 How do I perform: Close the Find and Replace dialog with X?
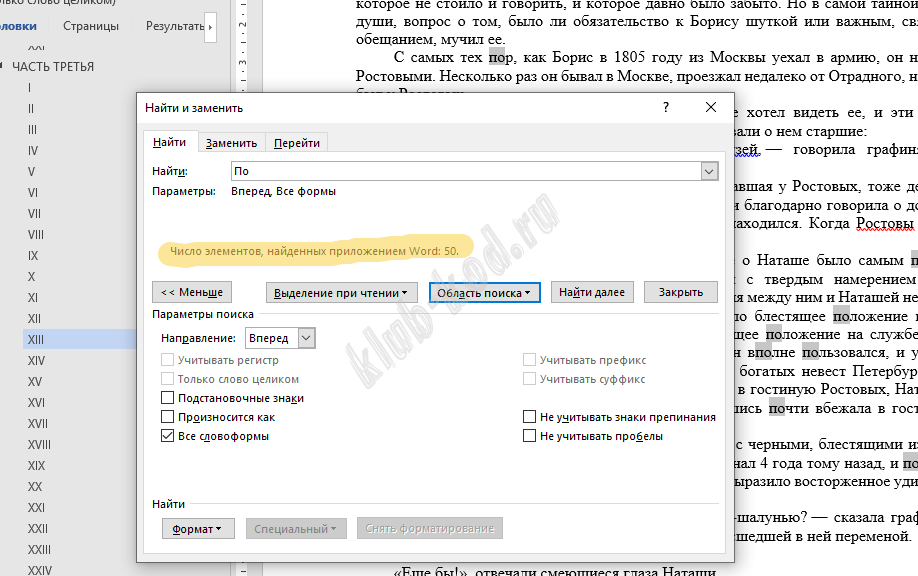710,107
